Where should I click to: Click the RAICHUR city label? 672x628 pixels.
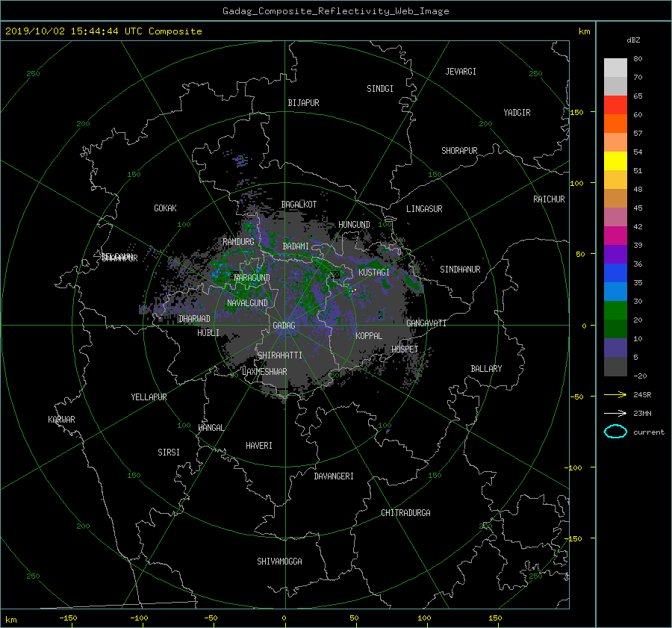point(549,199)
